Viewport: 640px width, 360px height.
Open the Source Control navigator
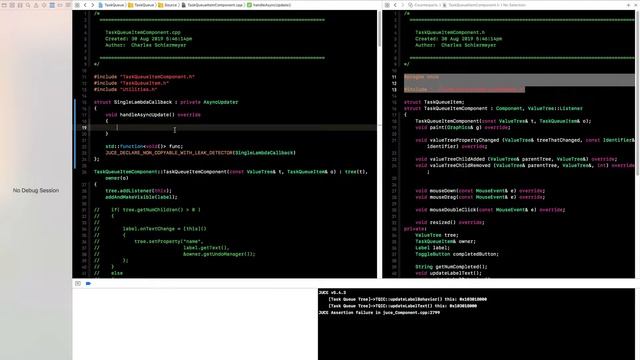tap(12, 5)
